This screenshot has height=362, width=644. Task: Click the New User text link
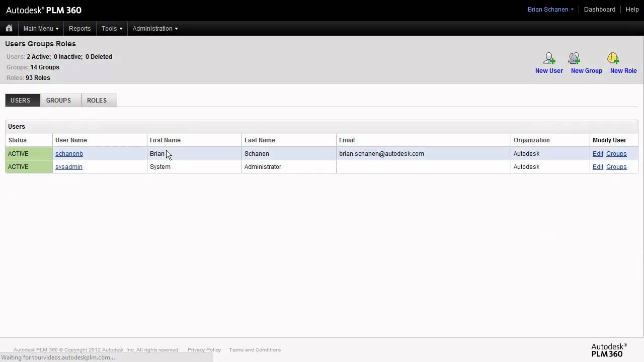pos(549,71)
